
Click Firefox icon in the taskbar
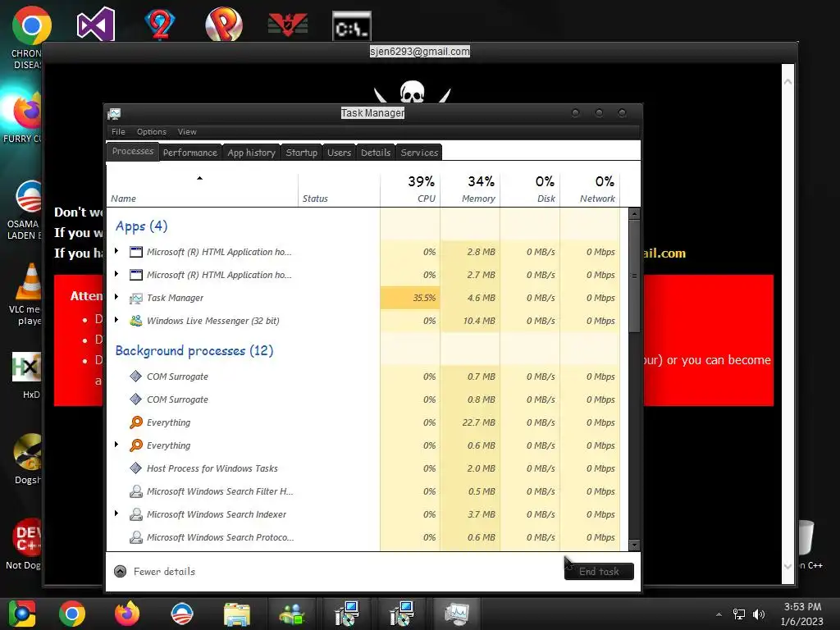(127, 614)
